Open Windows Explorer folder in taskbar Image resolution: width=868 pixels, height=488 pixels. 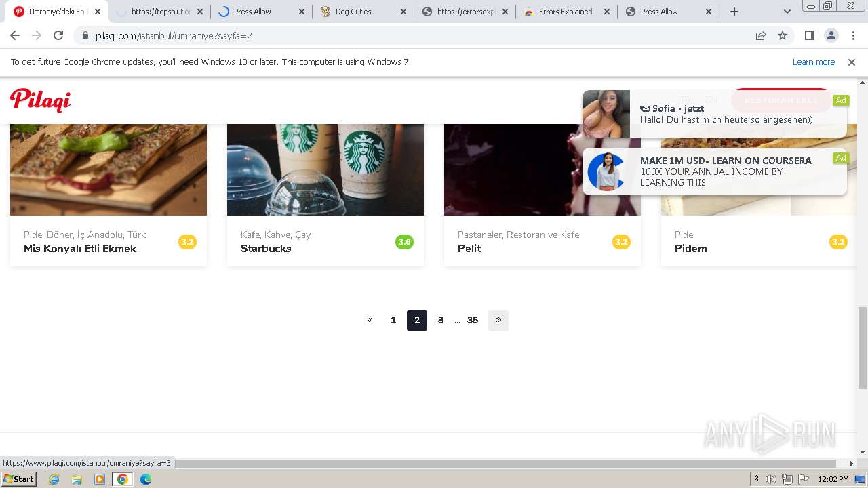[77, 479]
